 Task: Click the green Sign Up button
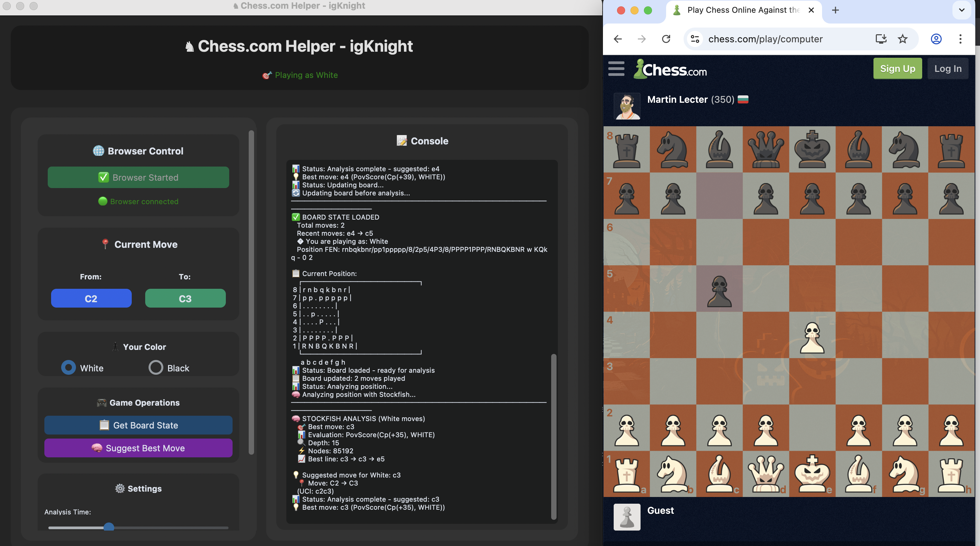(897, 69)
